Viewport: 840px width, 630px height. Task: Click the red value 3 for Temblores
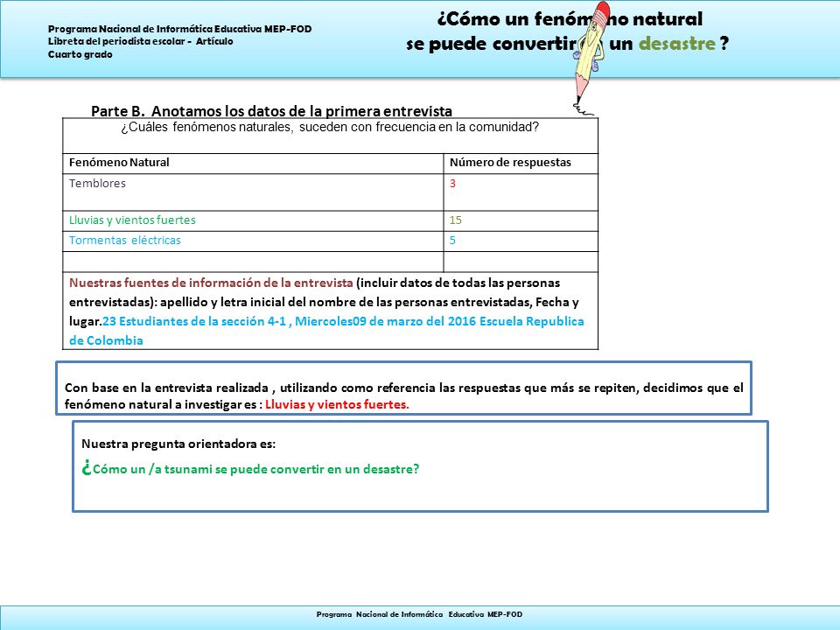[452, 183]
